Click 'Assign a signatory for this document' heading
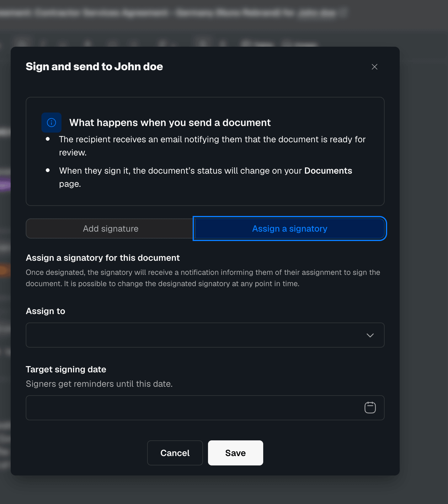 click(103, 258)
